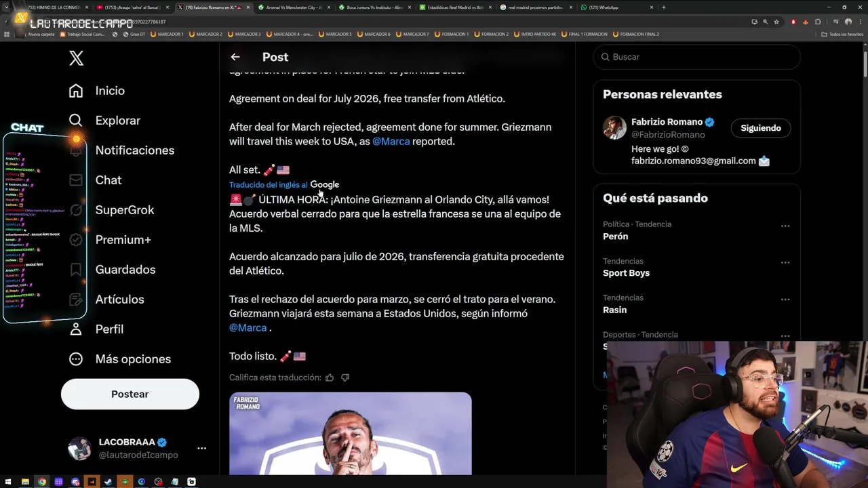Click Traducido del inglés al Google link
The image size is (868, 488).
(284, 185)
